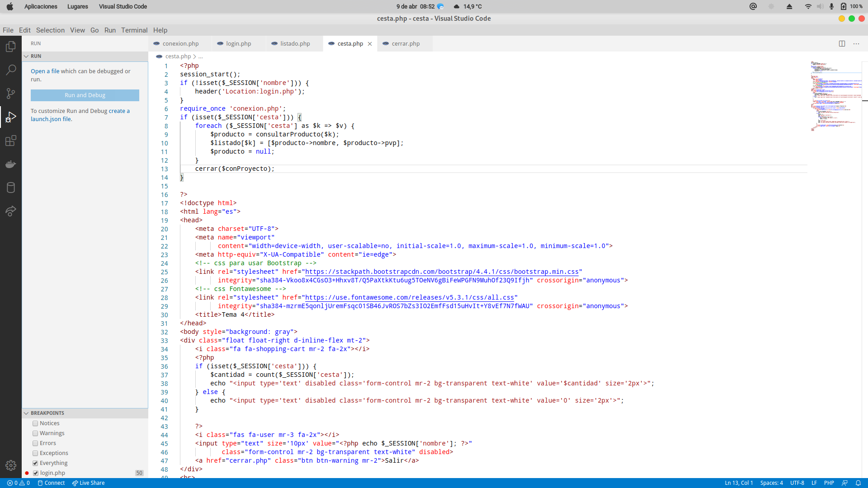The width and height of the screenshot is (868, 488).
Task: Click the errors and warnings count in the status bar
Action: [x=19, y=483]
